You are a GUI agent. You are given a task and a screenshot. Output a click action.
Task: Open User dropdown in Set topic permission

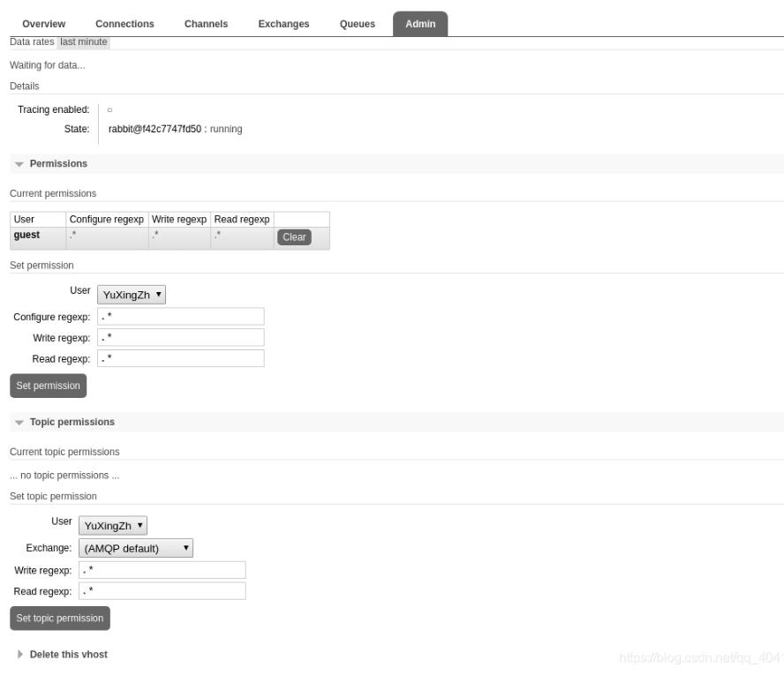pos(113,526)
